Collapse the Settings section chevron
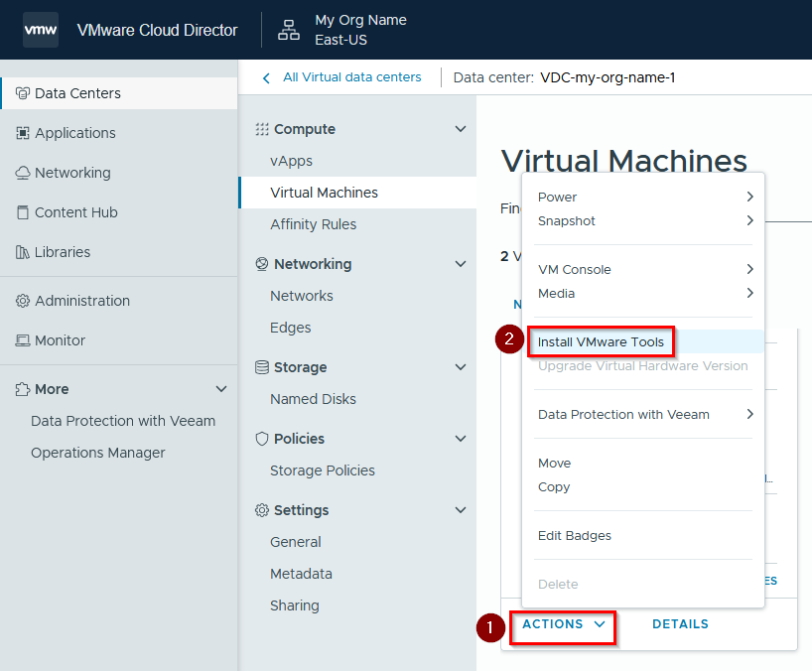The height and width of the screenshot is (671, 812). pos(461,510)
